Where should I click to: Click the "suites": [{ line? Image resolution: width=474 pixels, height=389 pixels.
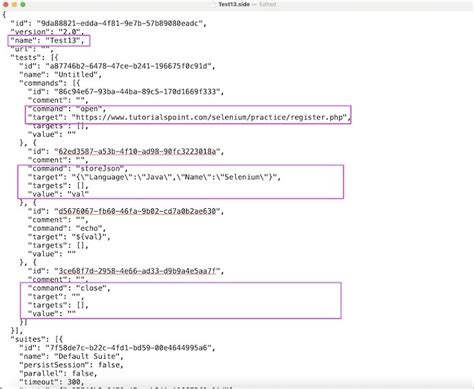[36, 339]
